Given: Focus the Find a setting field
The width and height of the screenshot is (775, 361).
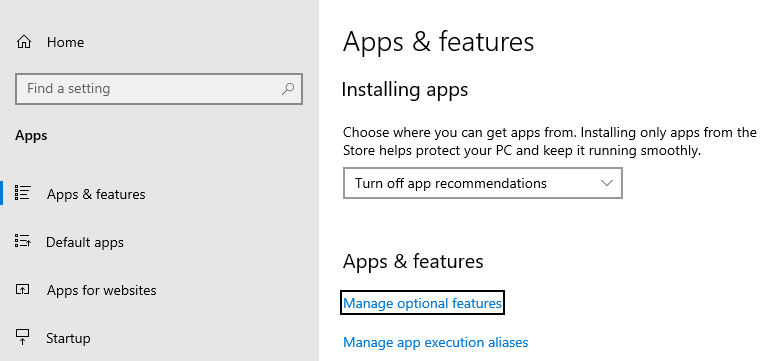Looking at the screenshot, I should coord(159,89).
